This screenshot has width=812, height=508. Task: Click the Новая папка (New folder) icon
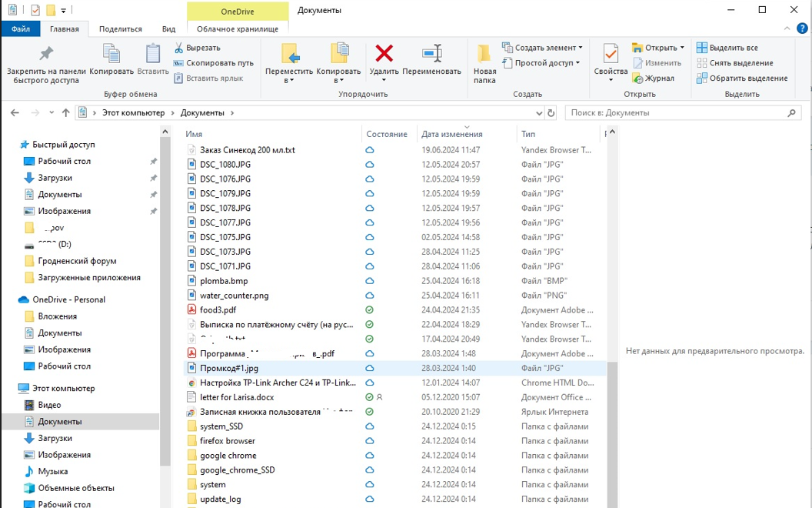click(x=484, y=54)
